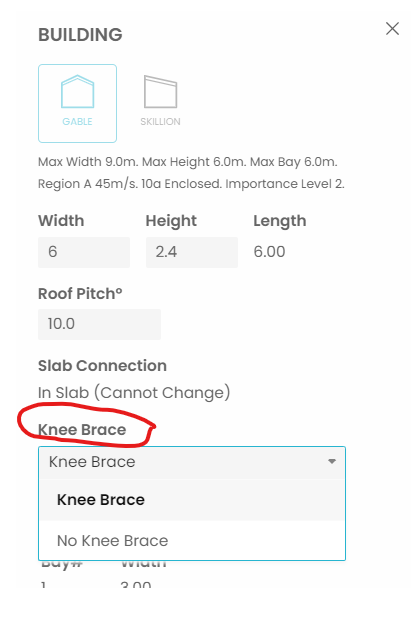415x622 pixels.
Task: Collapse the Knee Brace combo box
Action: [x=192, y=462]
